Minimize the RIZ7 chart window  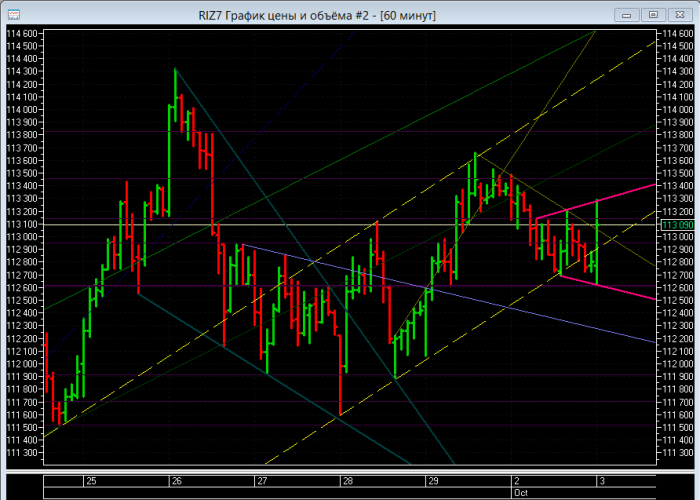pos(626,15)
